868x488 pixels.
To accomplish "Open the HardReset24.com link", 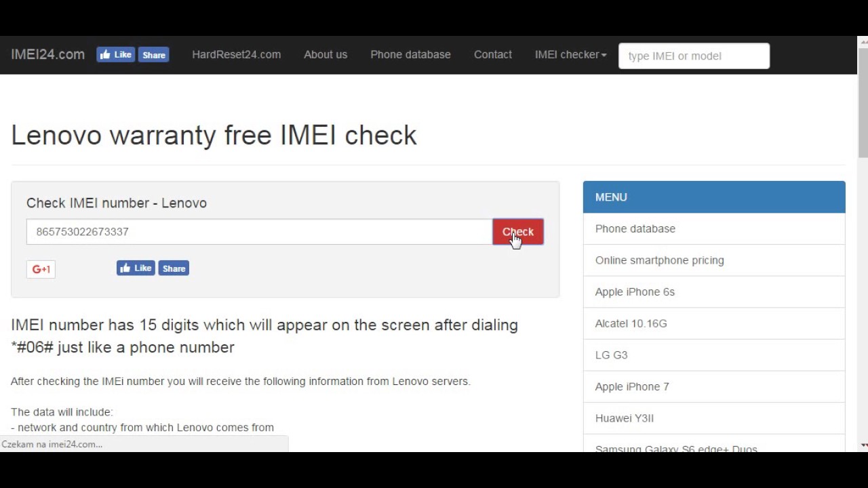I will click(236, 54).
